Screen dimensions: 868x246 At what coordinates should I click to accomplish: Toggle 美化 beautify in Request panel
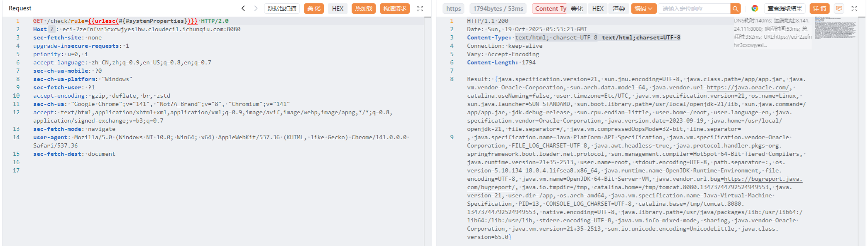tap(314, 8)
